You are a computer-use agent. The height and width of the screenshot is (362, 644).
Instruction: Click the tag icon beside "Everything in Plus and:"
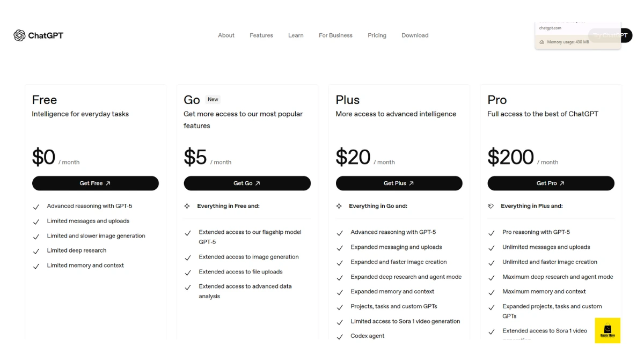point(492,206)
